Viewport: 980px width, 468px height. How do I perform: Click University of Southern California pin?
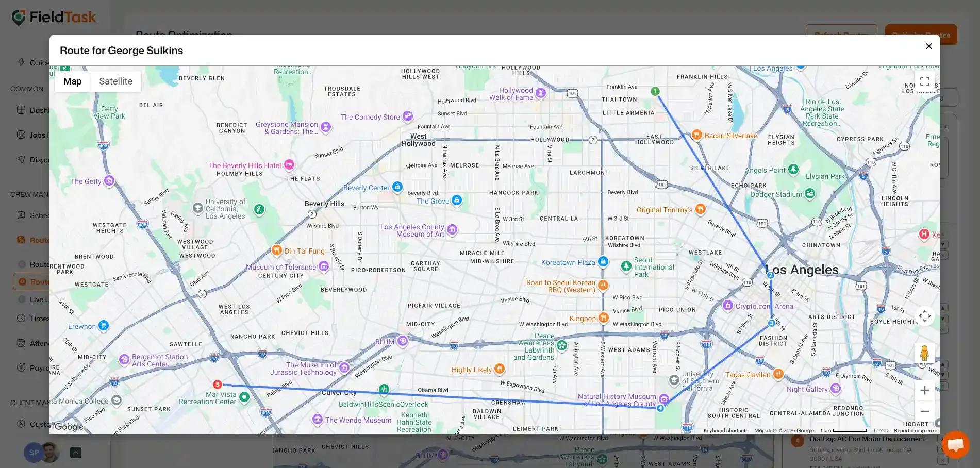click(674, 381)
